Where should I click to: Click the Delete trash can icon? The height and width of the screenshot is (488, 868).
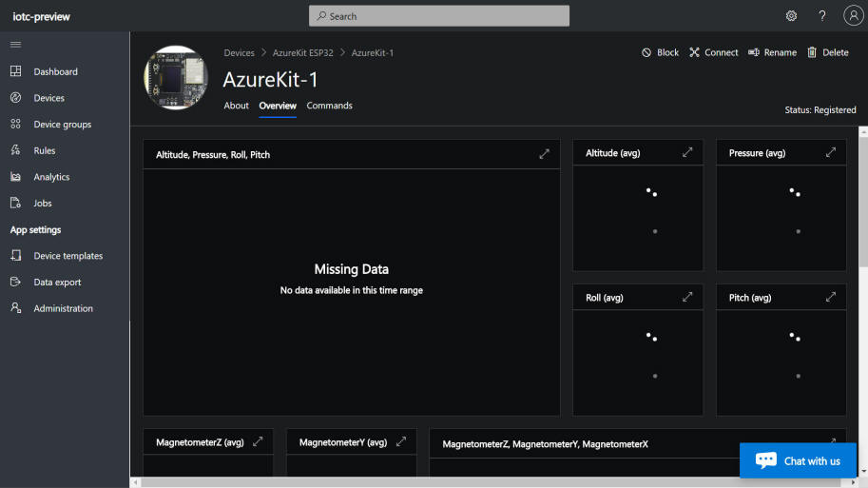pyautogui.click(x=812, y=52)
